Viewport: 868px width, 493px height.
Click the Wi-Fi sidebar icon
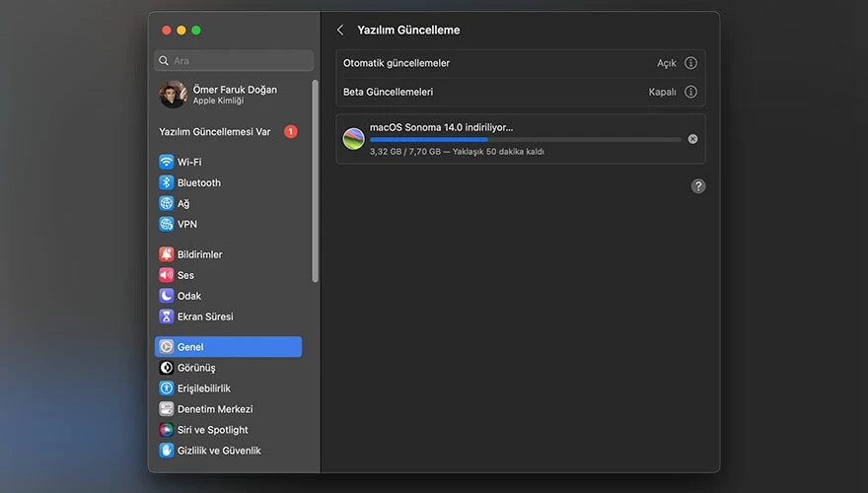[x=166, y=162]
